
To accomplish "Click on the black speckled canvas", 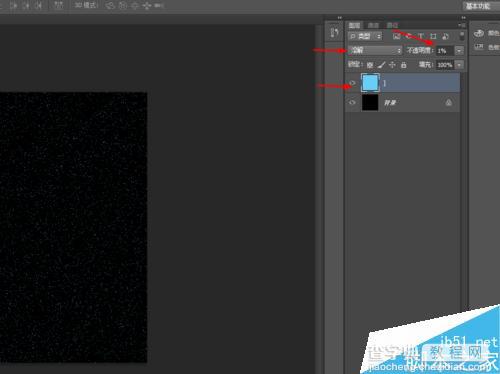I will point(73,227).
